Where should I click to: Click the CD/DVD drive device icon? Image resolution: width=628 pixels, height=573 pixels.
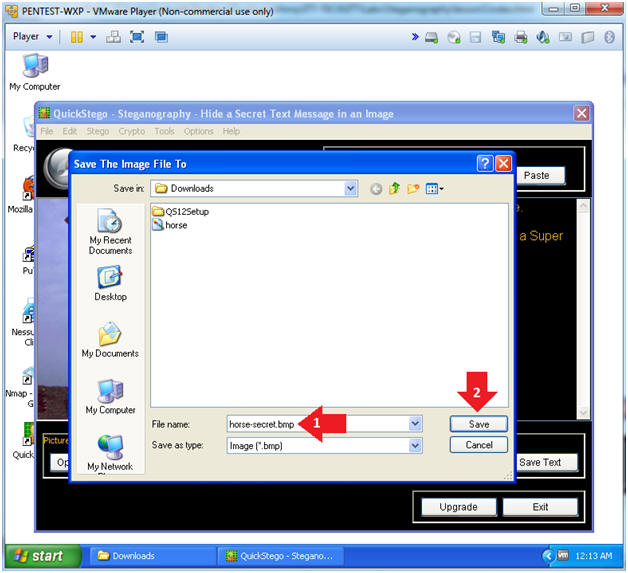point(454,37)
